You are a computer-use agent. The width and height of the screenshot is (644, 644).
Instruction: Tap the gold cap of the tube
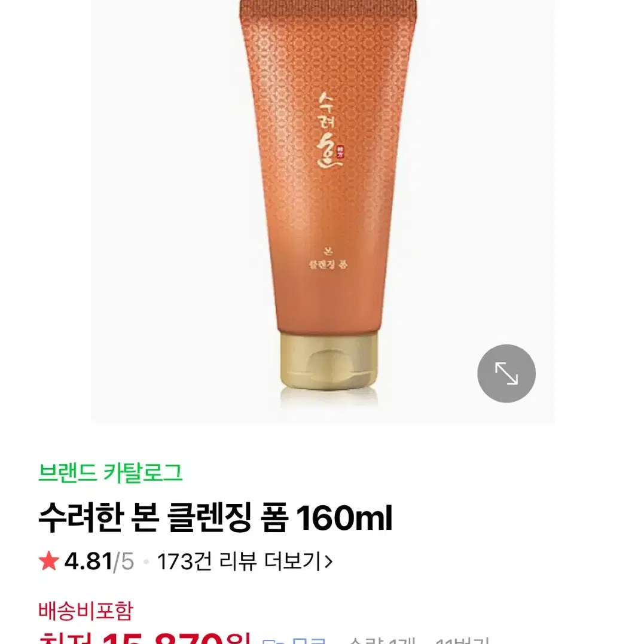tap(328, 361)
